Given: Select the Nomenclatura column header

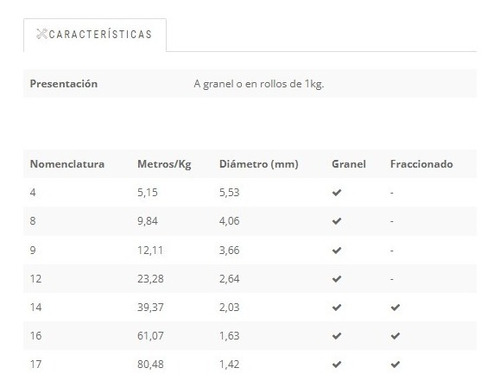Looking at the screenshot, I should tap(67, 164).
